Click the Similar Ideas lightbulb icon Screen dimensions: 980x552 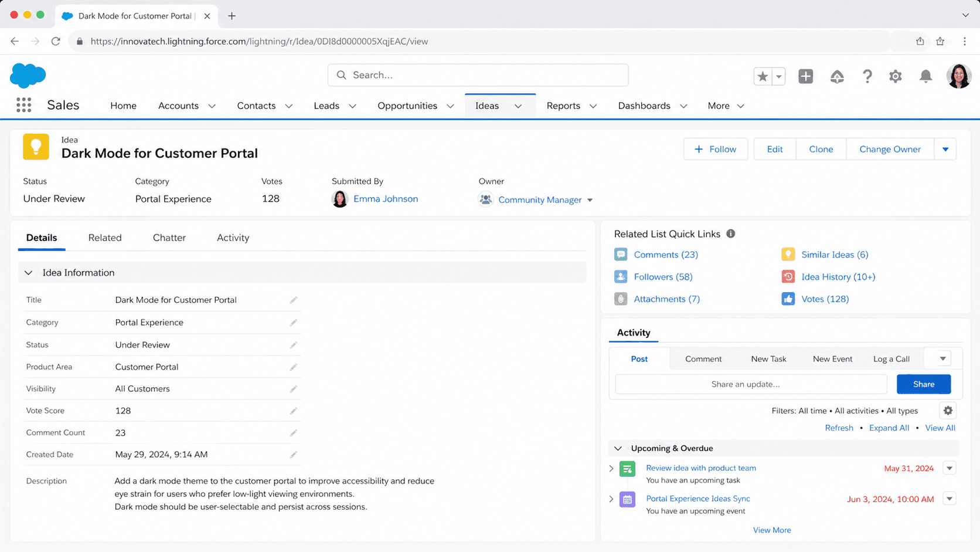point(788,255)
